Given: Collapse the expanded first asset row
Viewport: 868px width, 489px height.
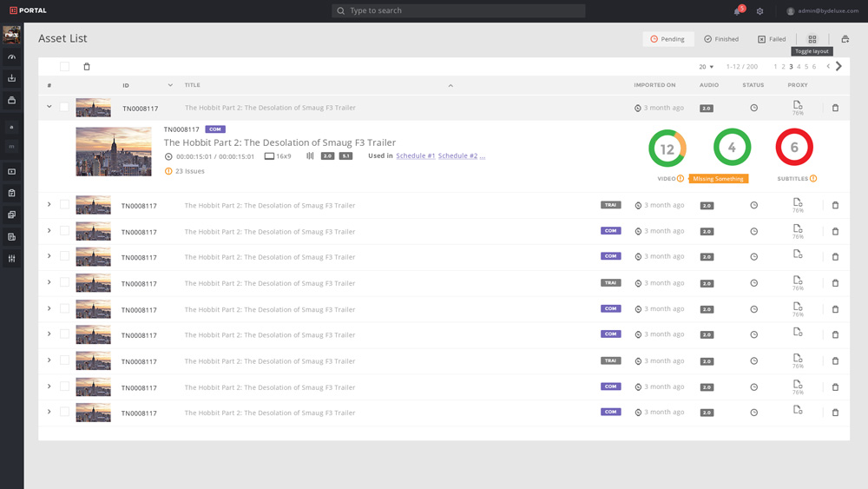Looking at the screenshot, I should point(49,107).
